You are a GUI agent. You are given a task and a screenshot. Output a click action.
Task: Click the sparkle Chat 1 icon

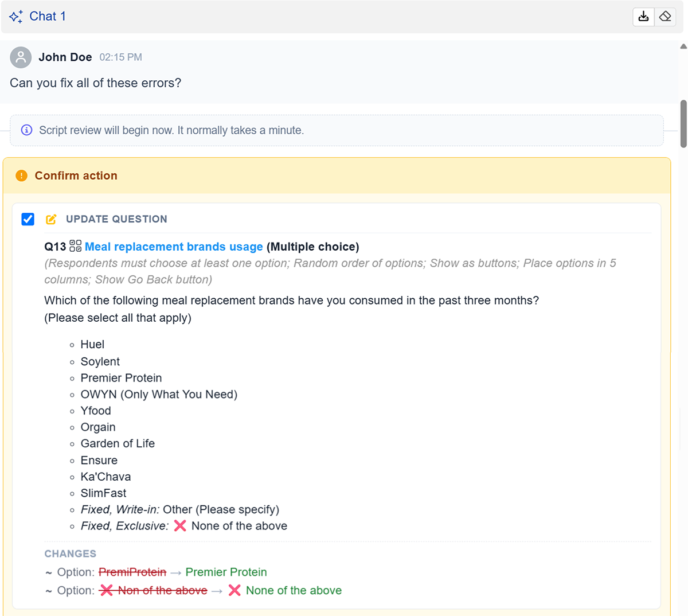point(16,17)
